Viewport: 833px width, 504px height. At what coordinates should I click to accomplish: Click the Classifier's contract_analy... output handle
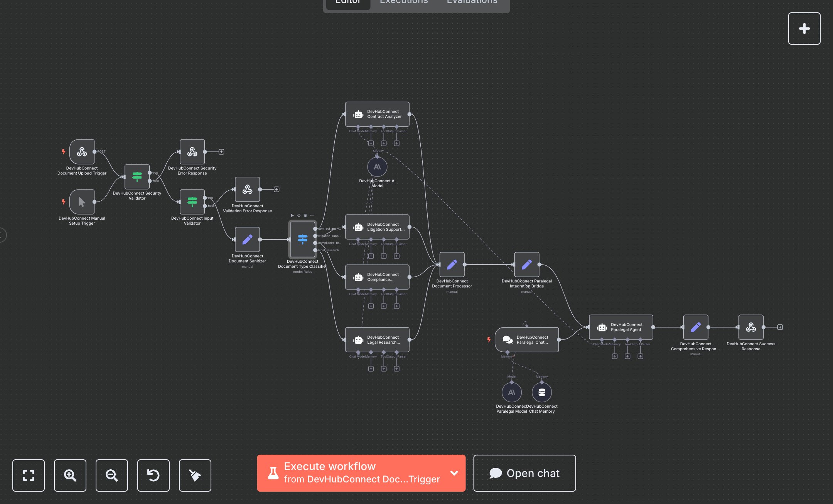pos(315,229)
